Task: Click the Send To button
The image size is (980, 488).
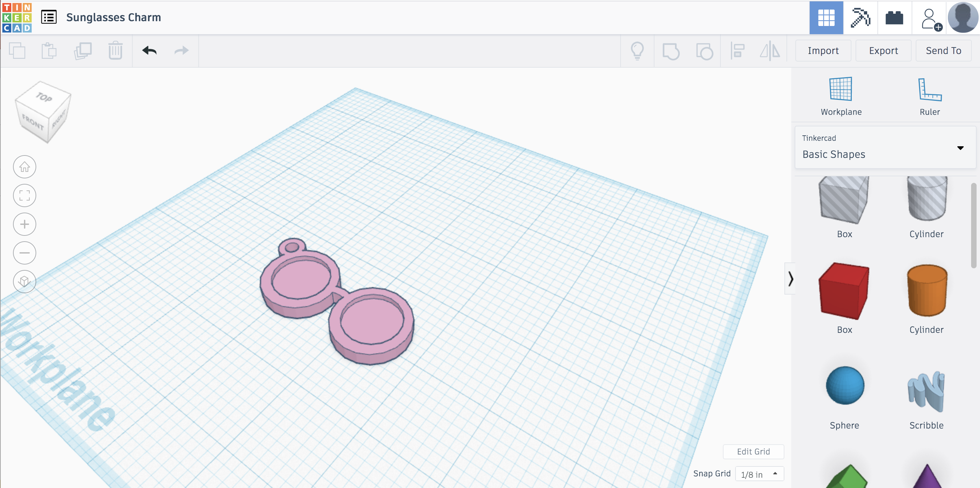Action: point(943,51)
